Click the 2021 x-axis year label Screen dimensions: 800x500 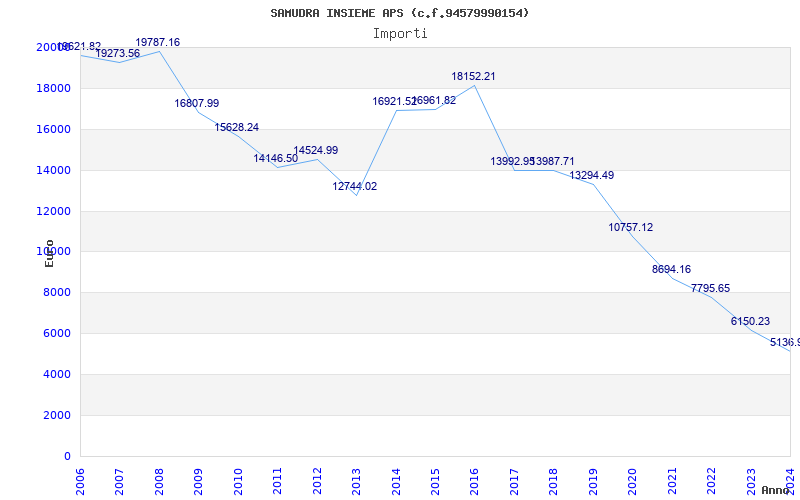pos(672,481)
